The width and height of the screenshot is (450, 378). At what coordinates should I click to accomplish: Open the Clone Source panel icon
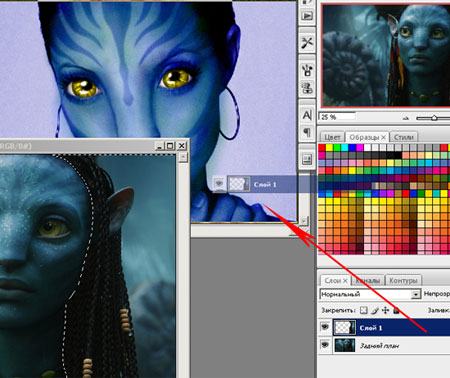click(x=307, y=88)
